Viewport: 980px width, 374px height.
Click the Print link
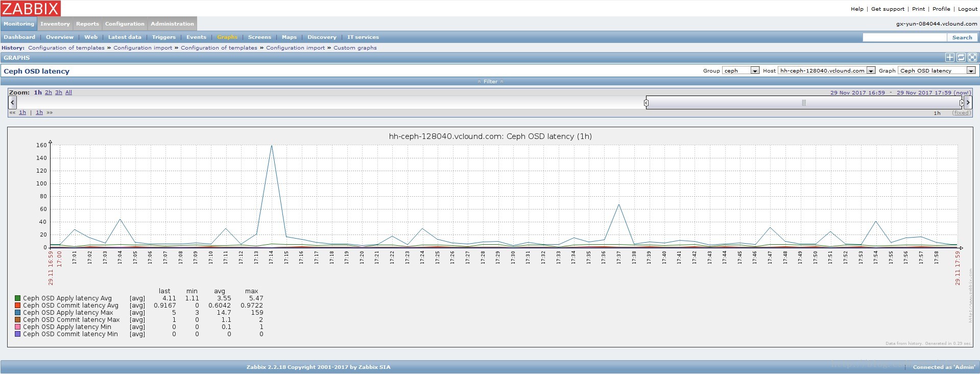pos(918,9)
